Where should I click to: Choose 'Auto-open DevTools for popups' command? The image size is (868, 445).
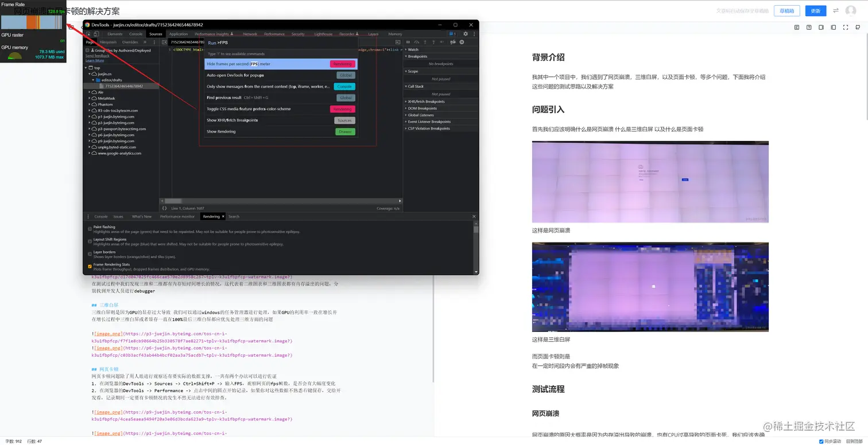(x=281, y=75)
